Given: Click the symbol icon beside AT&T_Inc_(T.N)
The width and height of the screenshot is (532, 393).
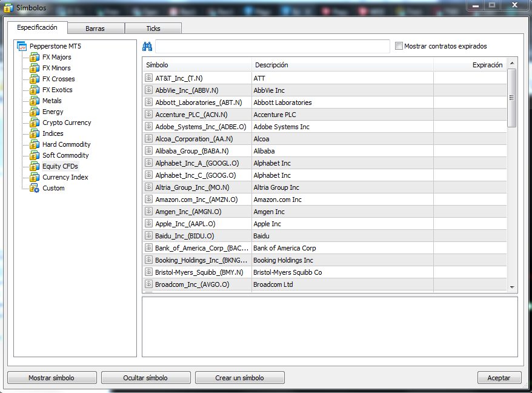Looking at the screenshot, I should 148,78.
